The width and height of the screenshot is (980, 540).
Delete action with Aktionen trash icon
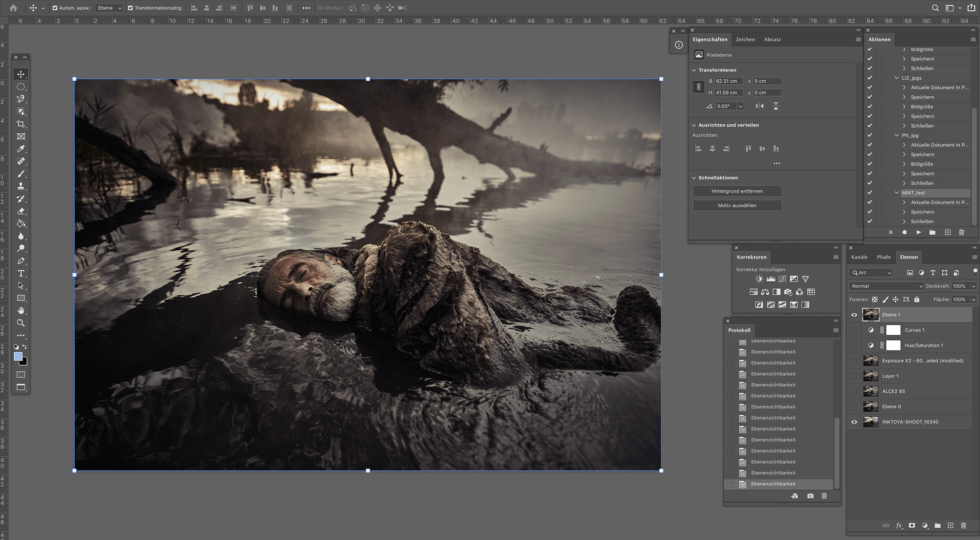click(961, 232)
